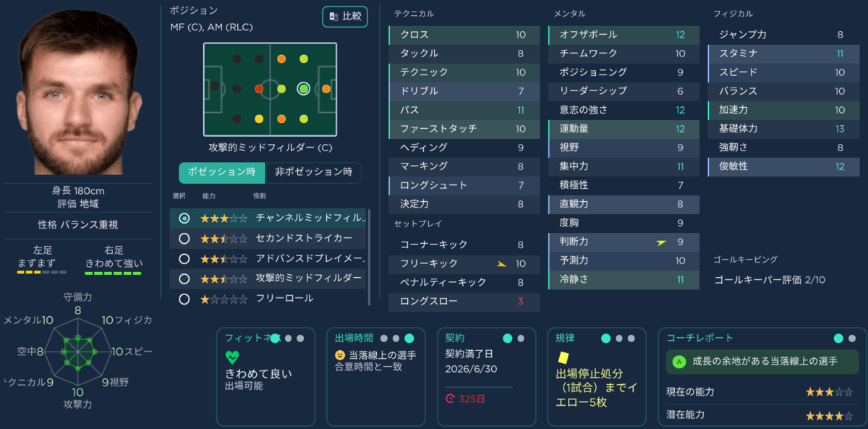Click the smiley face playing time icon

(340, 355)
